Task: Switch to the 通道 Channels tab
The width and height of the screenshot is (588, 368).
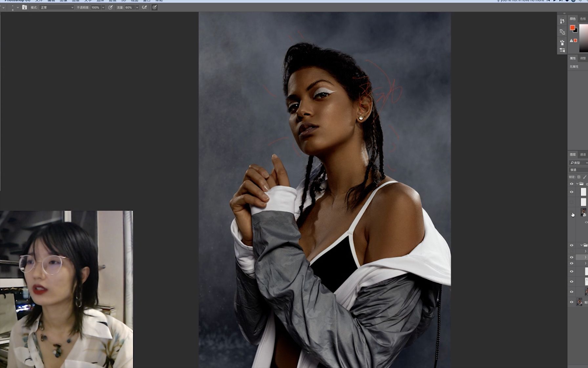Action: [x=583, y=154]
